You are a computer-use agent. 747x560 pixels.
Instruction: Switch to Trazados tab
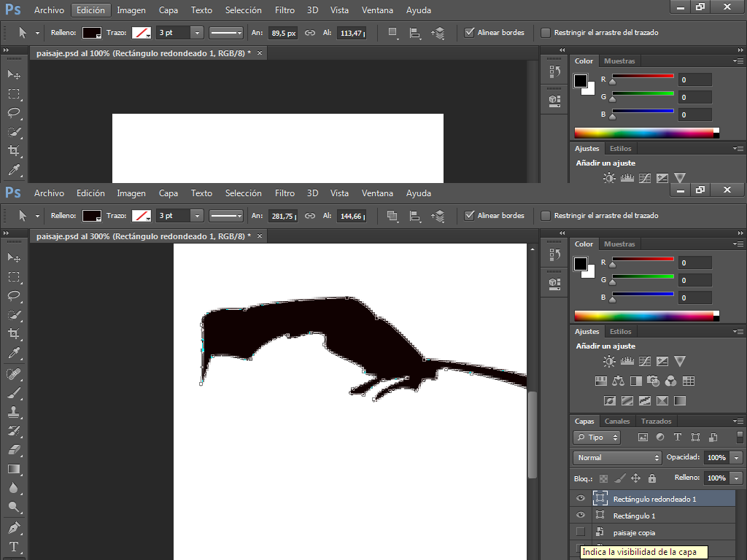pos(656,421)
